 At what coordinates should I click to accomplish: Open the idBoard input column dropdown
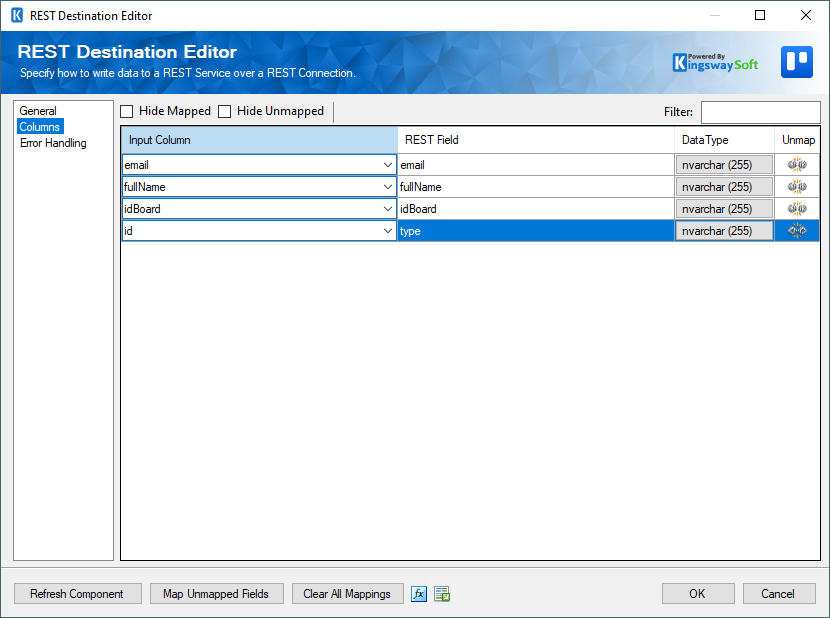coord(387,209)
